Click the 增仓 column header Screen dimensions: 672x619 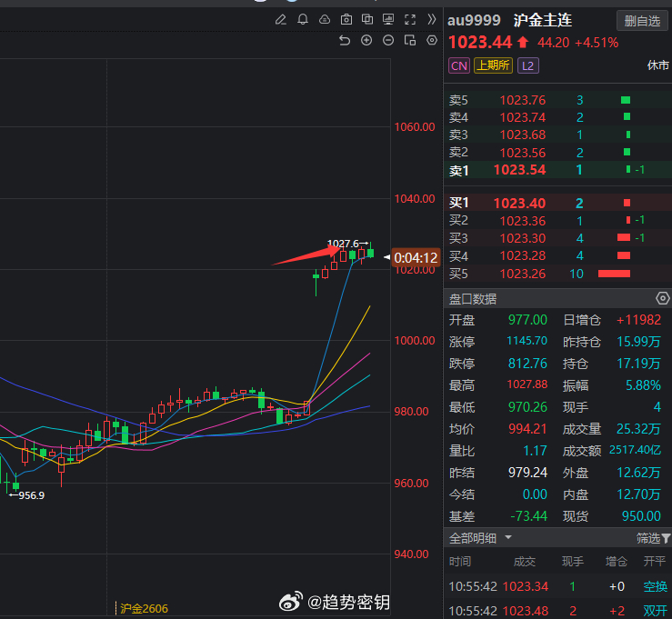[617, 561]
